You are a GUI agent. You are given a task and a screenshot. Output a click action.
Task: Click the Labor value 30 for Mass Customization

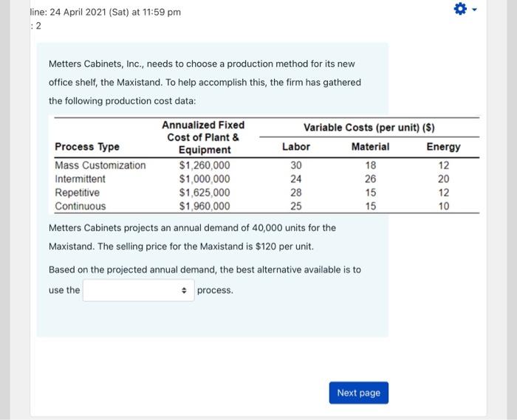pyautogui.click(x=296, y=165)
